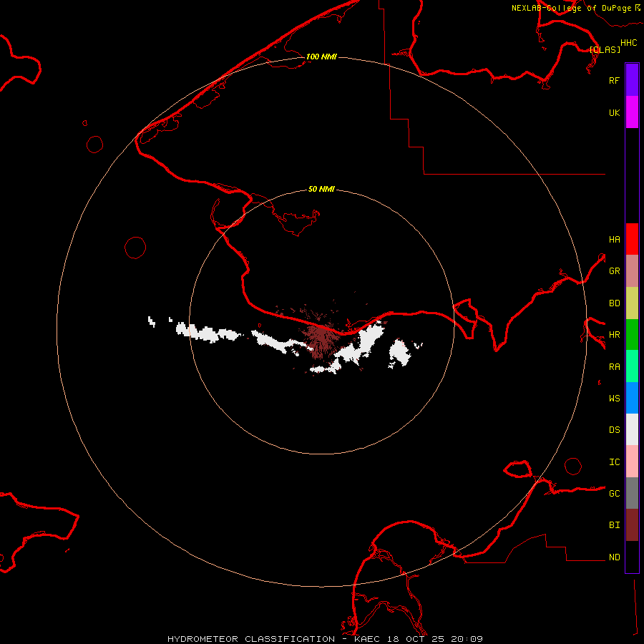
Task: Choose the light green RA swatch
Action: (632, 366)
